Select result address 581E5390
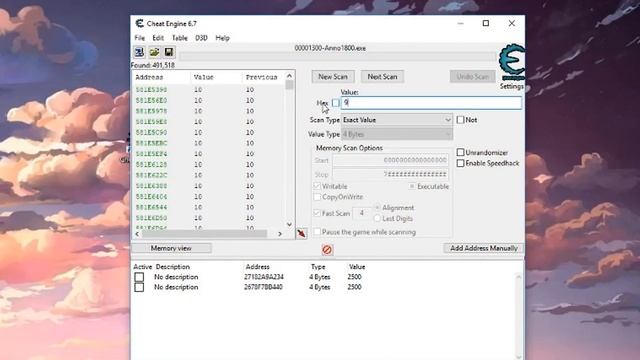This screenshot has width=640, height=360. tap(151, 90)
